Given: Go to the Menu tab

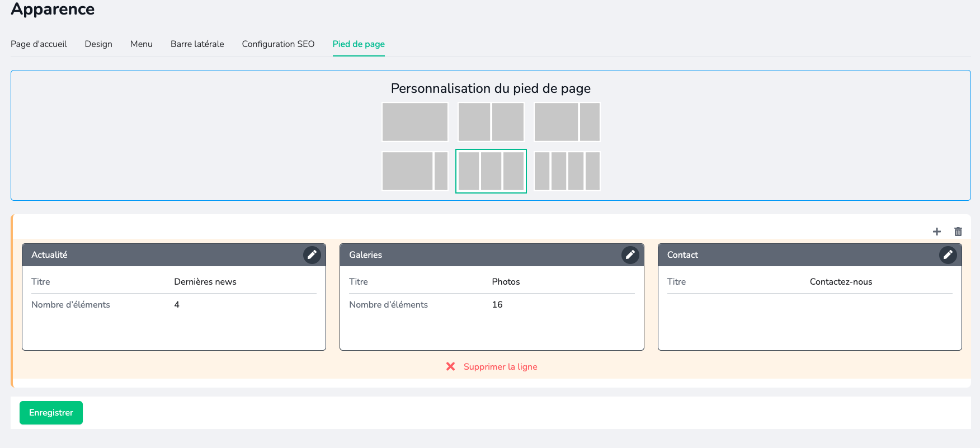Looking at the screenshot, I should 142,44.
